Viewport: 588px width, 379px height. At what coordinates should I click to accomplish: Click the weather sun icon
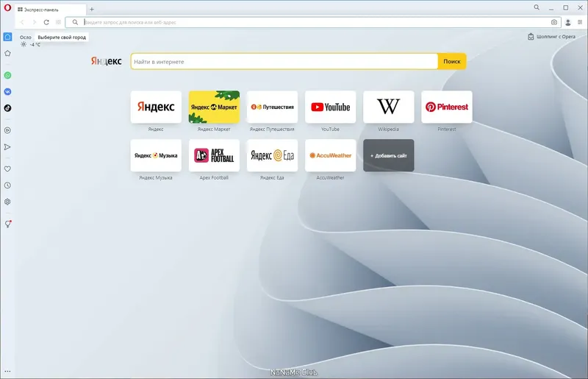tap(24, 44)
